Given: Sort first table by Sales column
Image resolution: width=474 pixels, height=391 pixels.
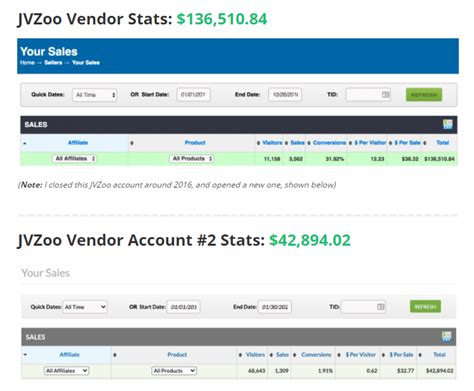Looking at the screenshot, I should (297, 143).
